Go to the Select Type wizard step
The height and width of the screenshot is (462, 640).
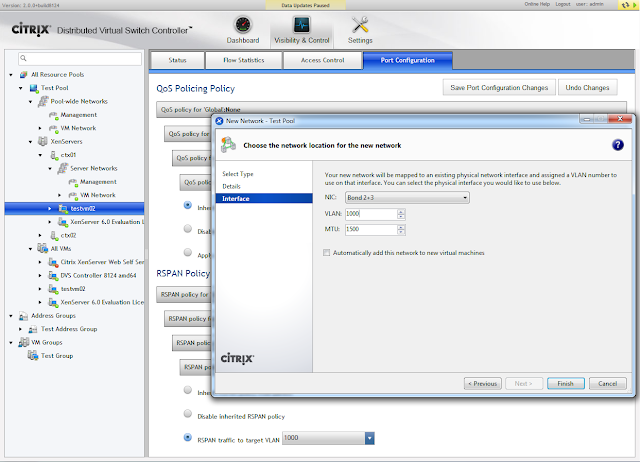pyautogui.click(x=238, y=174)
